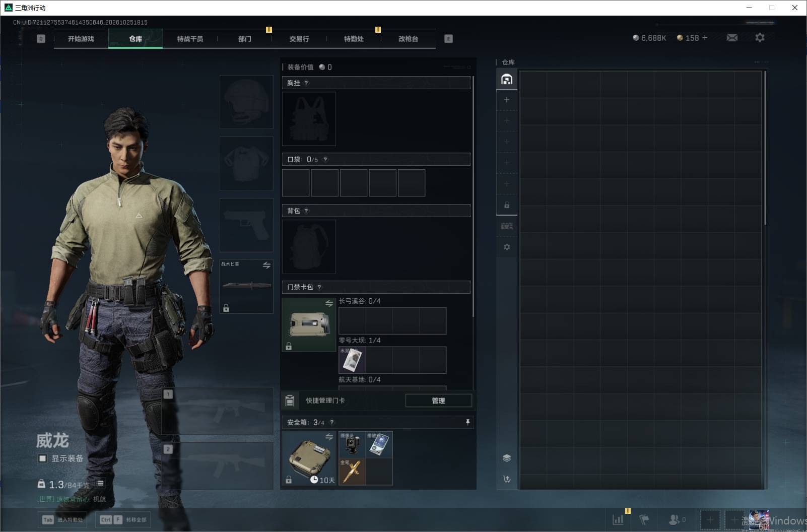This screenshot has height=532, width=807.
Task: Open the settings gear in the top bar
Action: (760, 38)
